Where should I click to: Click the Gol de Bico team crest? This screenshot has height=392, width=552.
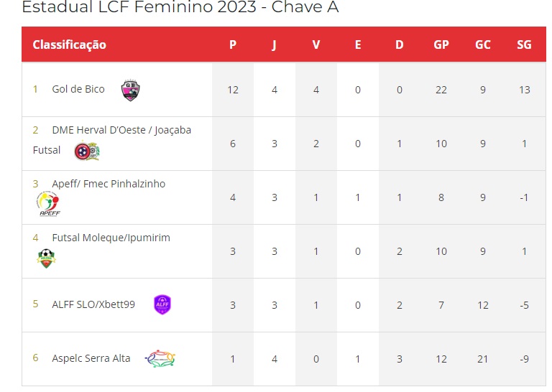tap(130, 90)
